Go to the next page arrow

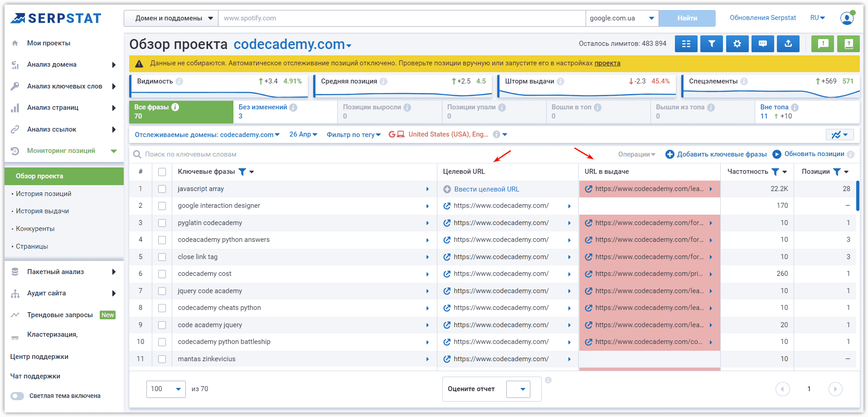tap(835, 389)
